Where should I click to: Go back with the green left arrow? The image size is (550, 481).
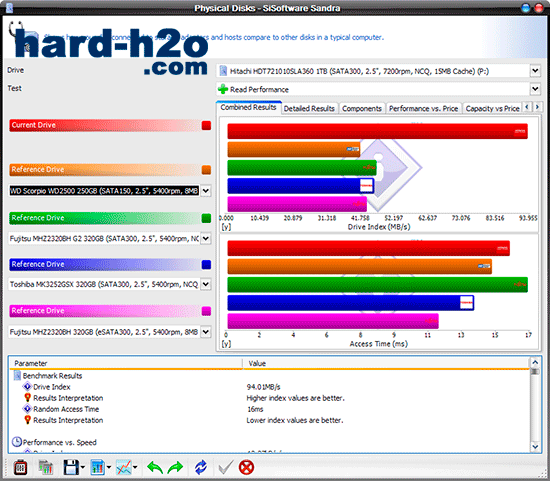[x=155, y=468]
